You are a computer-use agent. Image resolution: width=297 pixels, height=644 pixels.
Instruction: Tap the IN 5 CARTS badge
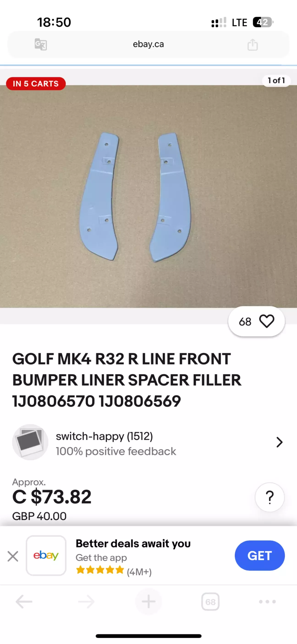(x=36, y=83)
